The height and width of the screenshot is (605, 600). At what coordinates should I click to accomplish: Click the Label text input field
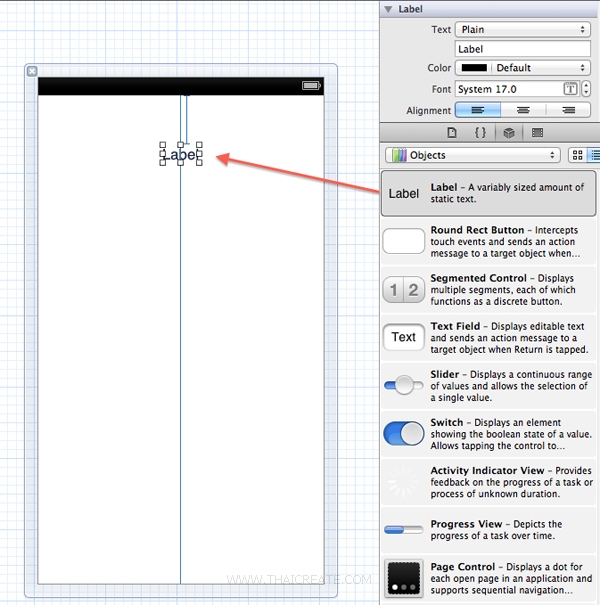pyautogui.click(x=523, y=49)
